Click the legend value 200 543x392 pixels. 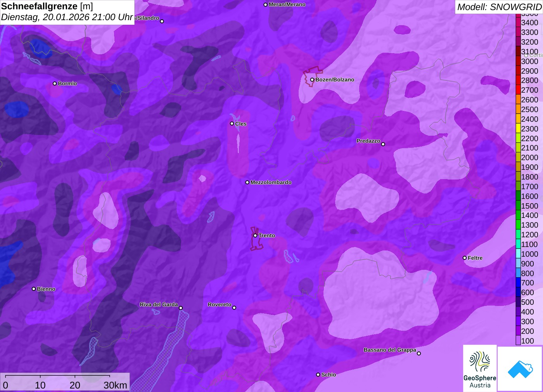pos(527,331)
